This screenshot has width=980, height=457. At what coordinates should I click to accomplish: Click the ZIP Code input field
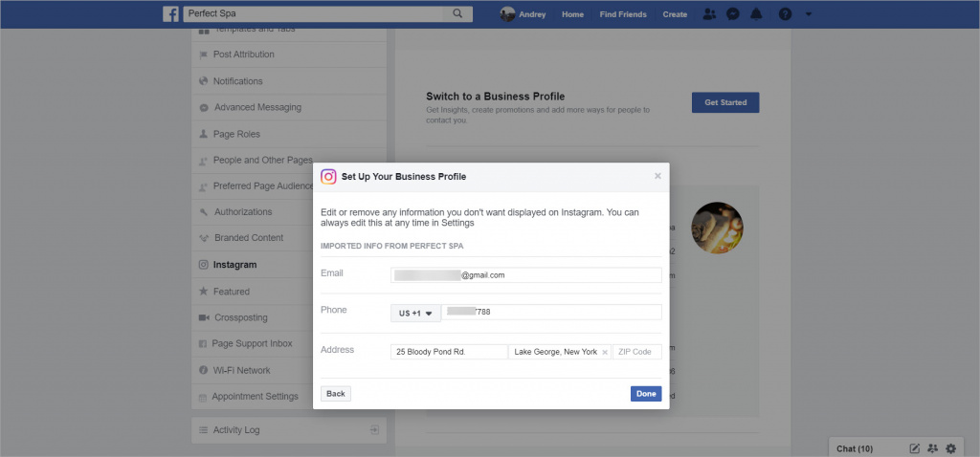[x=637, y=352]
